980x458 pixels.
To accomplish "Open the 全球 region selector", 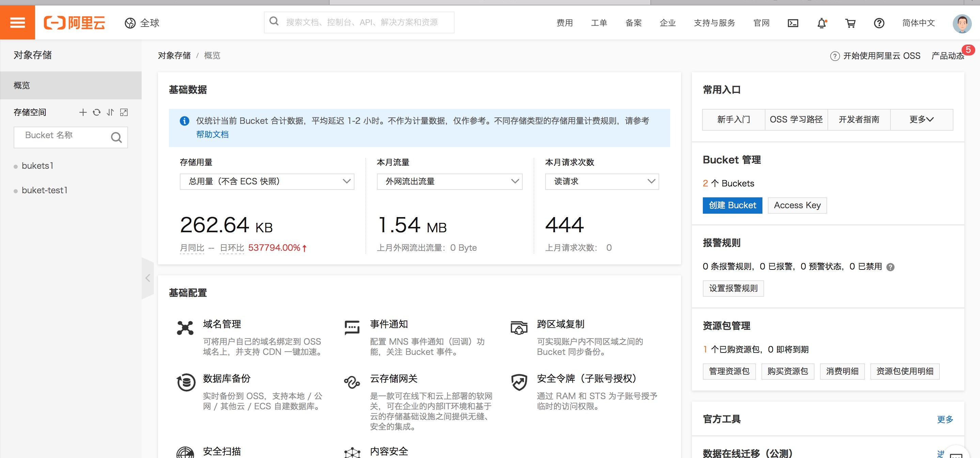I will coord(142,23).
